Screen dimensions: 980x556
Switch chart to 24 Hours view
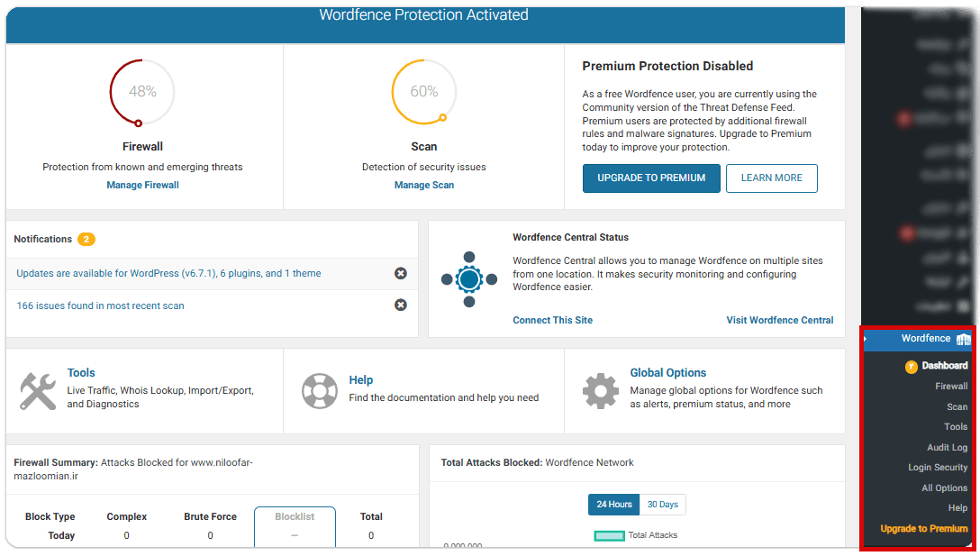[x=613, y=505]
